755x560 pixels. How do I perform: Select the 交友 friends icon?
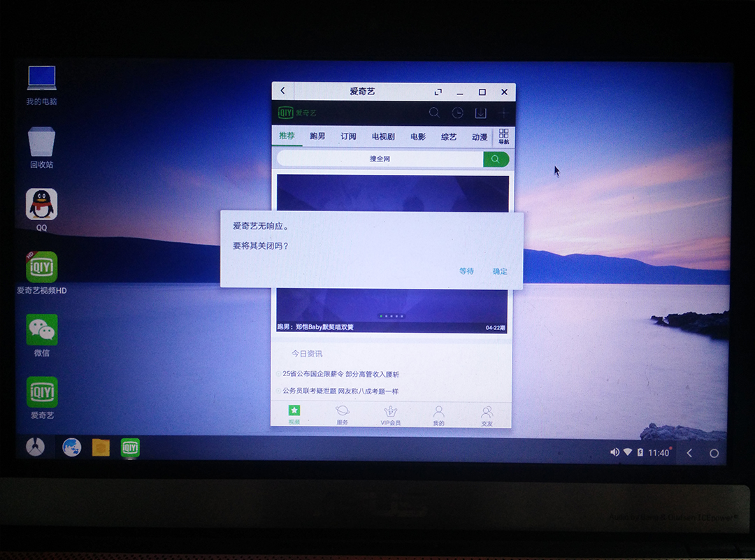click(x=486, y=411)
